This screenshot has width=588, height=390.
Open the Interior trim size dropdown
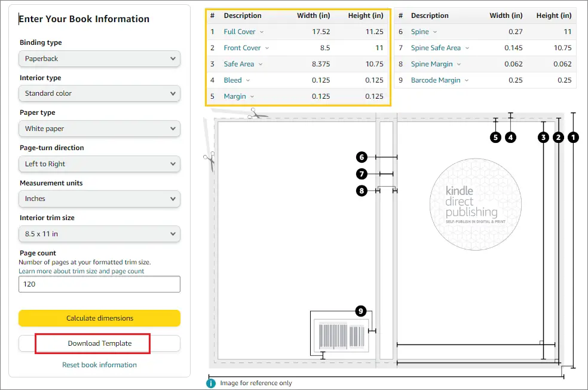pos(99,234)
